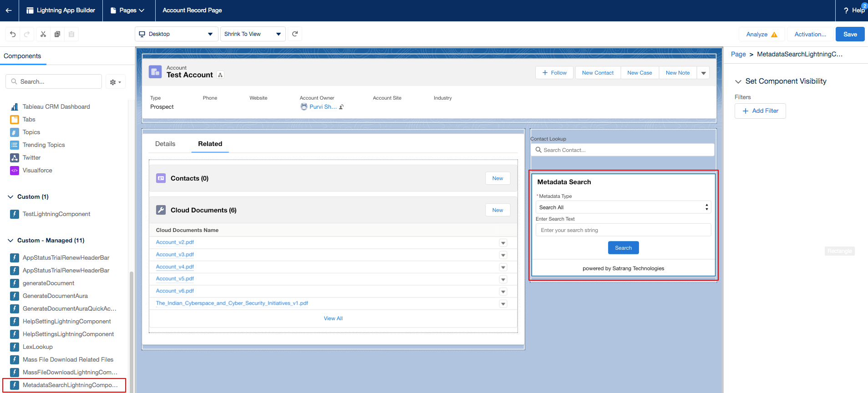This screenshot has height=393, width=868.
Task: Cut the selected component
Action: (43, 34)
